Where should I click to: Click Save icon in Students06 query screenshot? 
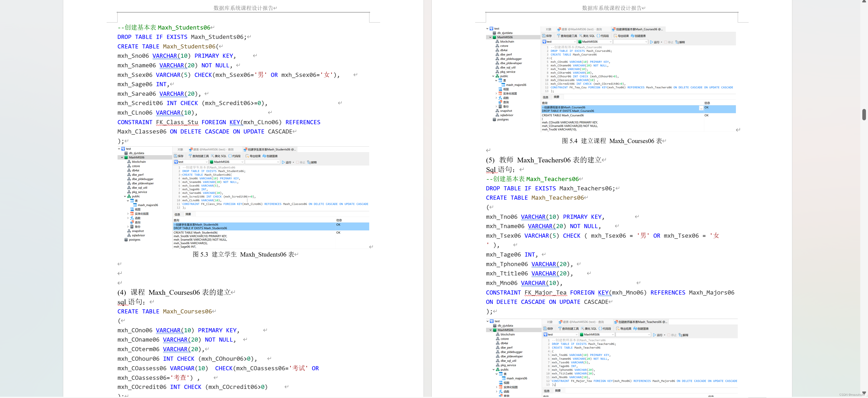coord(176,156)
